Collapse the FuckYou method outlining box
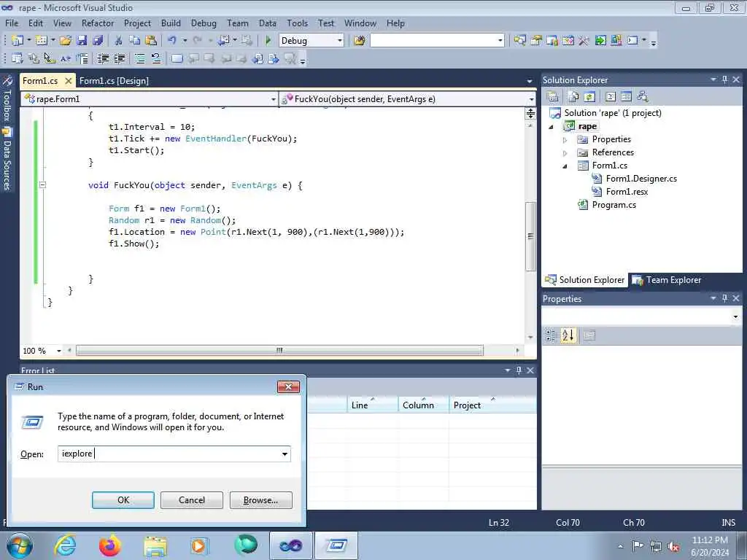Screen dimensions: 747x560 42,184
